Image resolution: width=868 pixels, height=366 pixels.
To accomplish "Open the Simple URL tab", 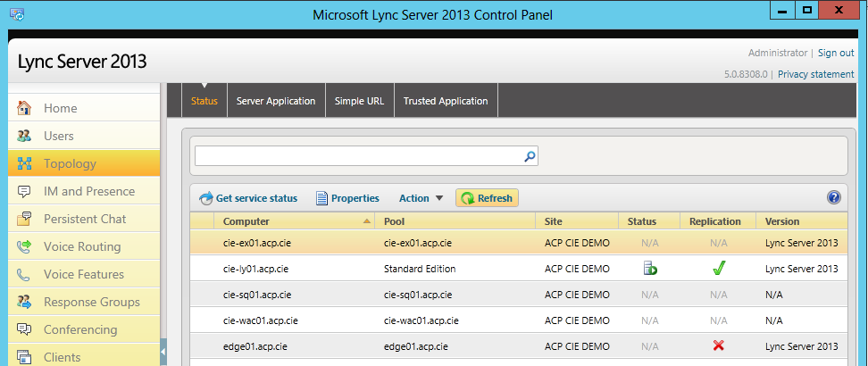I will (x=359, y=102).
